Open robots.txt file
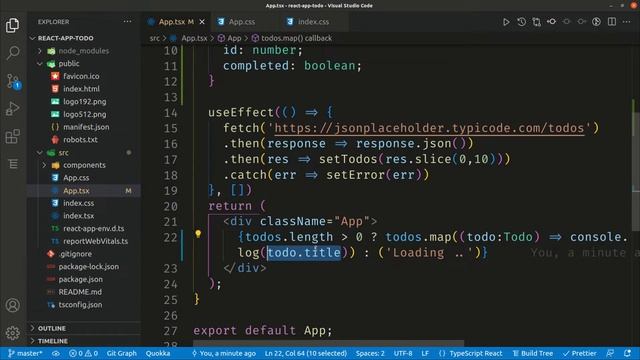640x360 pixels. tap(84, 140)
